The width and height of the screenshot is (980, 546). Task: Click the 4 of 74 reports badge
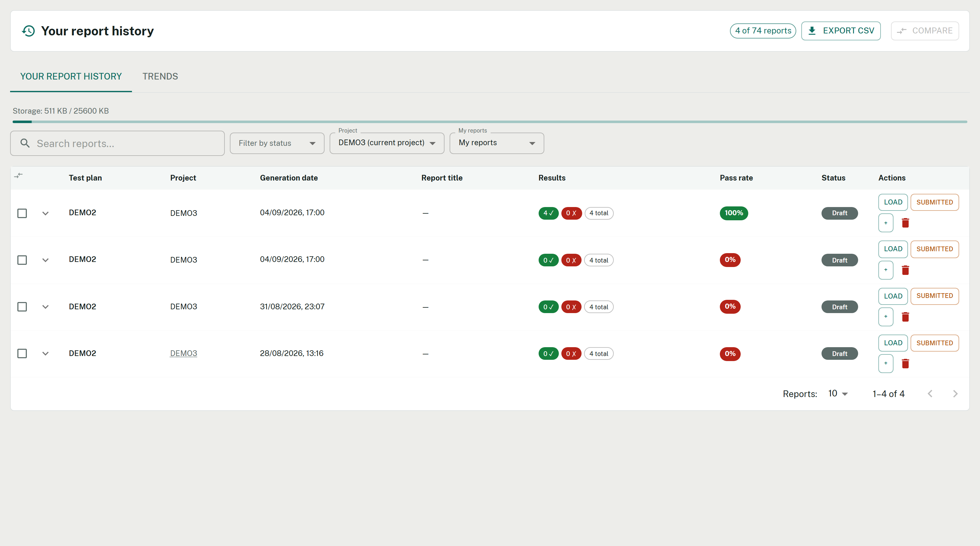click(763, 31)
